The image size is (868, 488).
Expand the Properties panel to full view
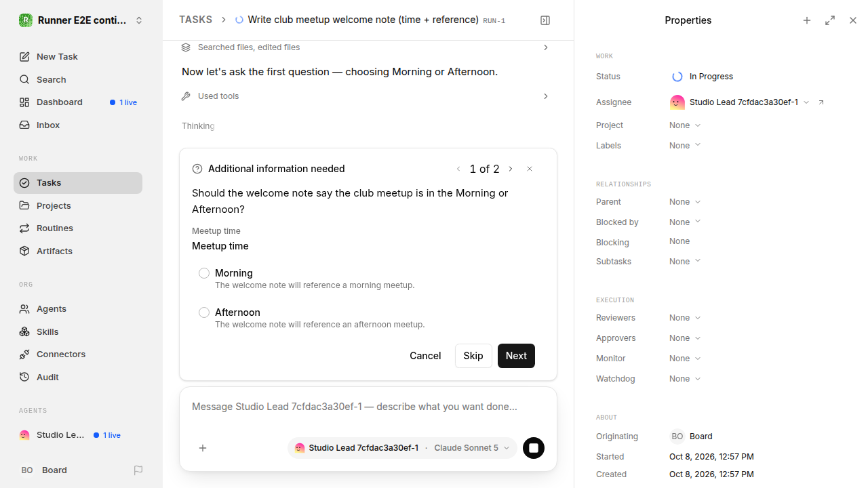830,20
